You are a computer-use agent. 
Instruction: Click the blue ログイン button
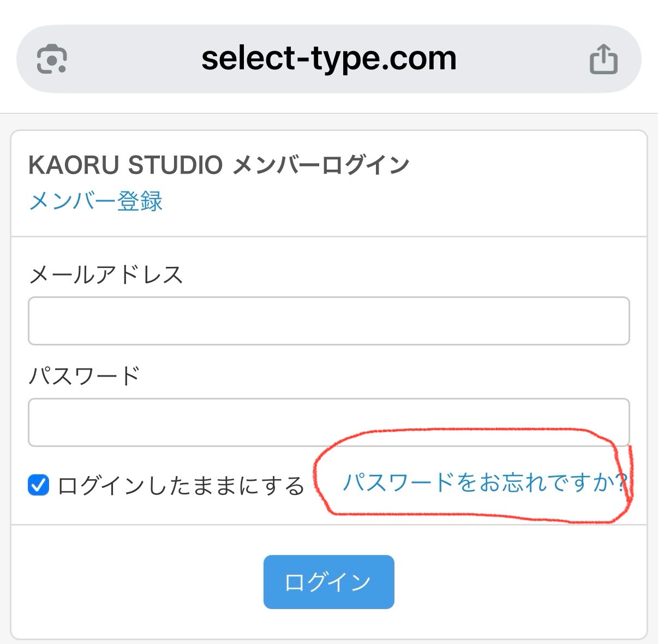[x=329, y=582]
